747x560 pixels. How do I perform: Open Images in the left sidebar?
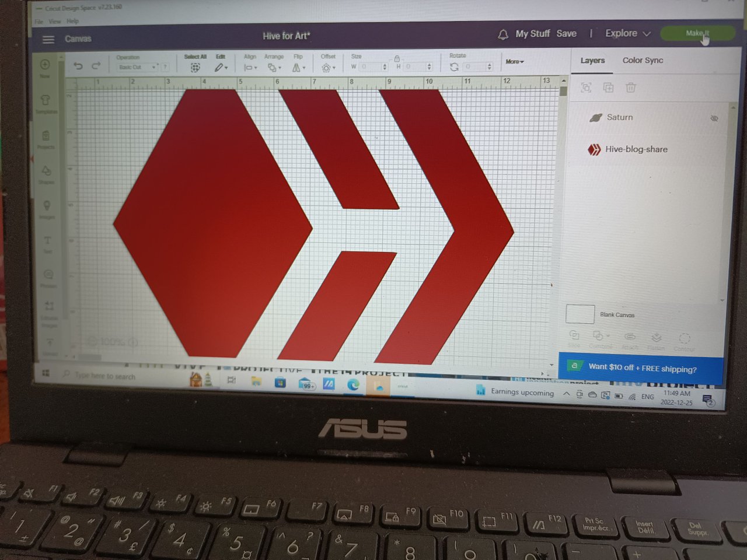click(47, 209)
